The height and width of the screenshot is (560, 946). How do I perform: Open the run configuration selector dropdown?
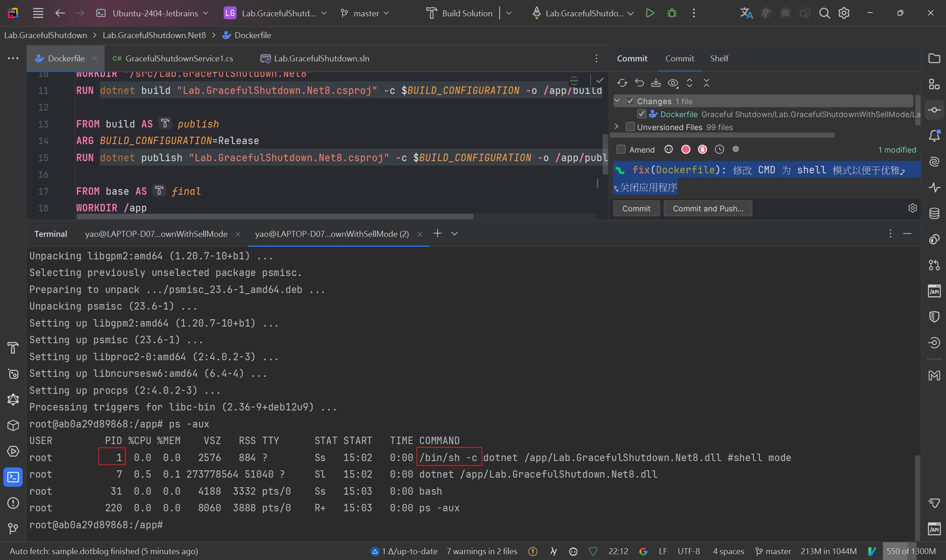coord(583,13)
